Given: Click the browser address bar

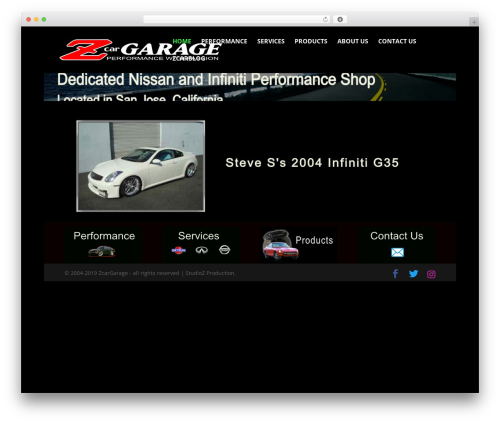Looking at the screenshot, I should (237, 20).
